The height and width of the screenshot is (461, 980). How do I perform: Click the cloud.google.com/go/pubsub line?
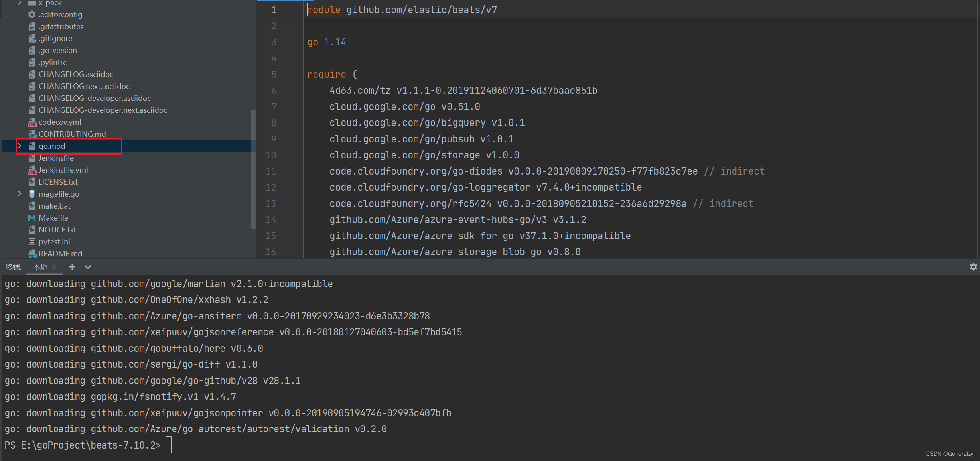pos(421,139)
